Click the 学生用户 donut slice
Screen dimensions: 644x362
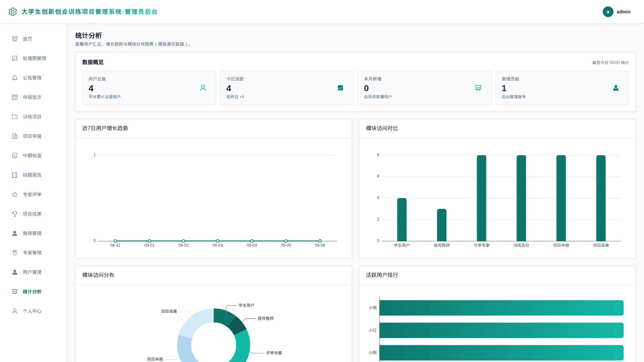coord(223,316)
